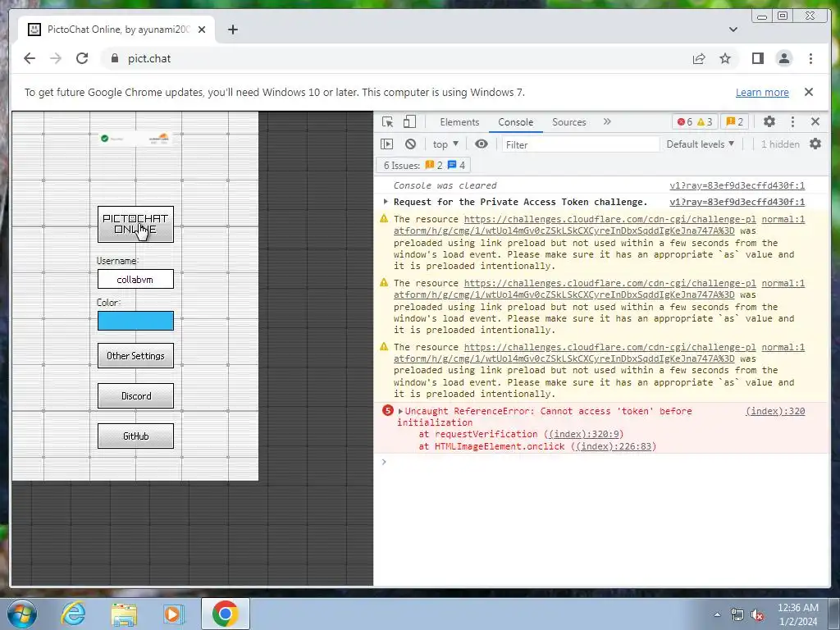Expand more DevTools tabs chevron
Viewport: 840px width, 630px height.
(607, 121)
